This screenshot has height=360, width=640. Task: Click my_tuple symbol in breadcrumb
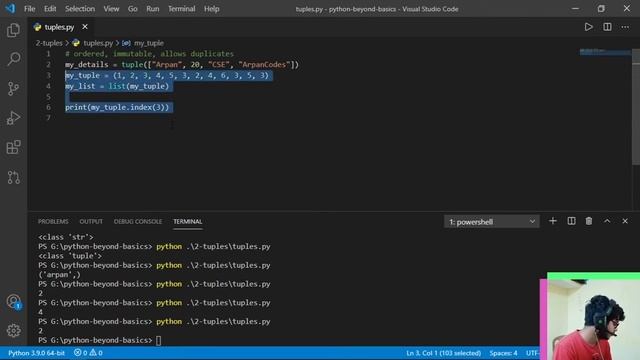[149, 43]
